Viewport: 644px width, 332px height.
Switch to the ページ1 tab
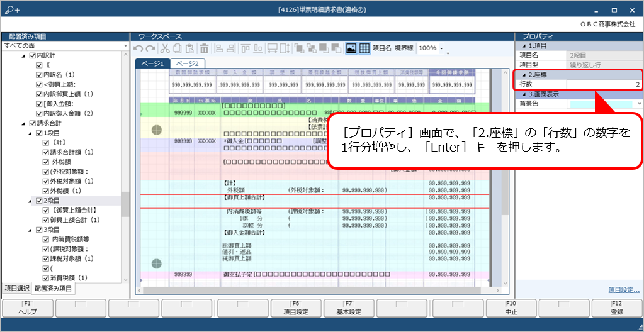tap(152, 64)
